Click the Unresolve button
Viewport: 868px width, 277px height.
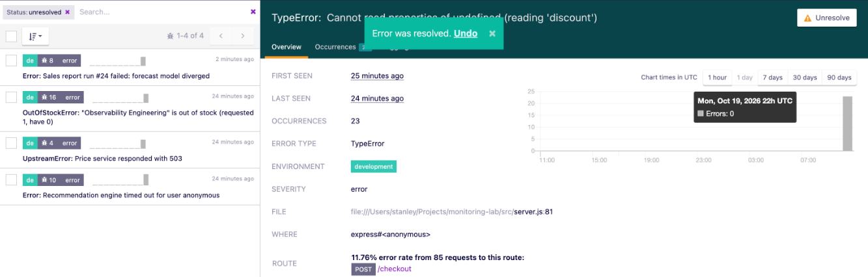pyautogui.click(x=826, y=18)
